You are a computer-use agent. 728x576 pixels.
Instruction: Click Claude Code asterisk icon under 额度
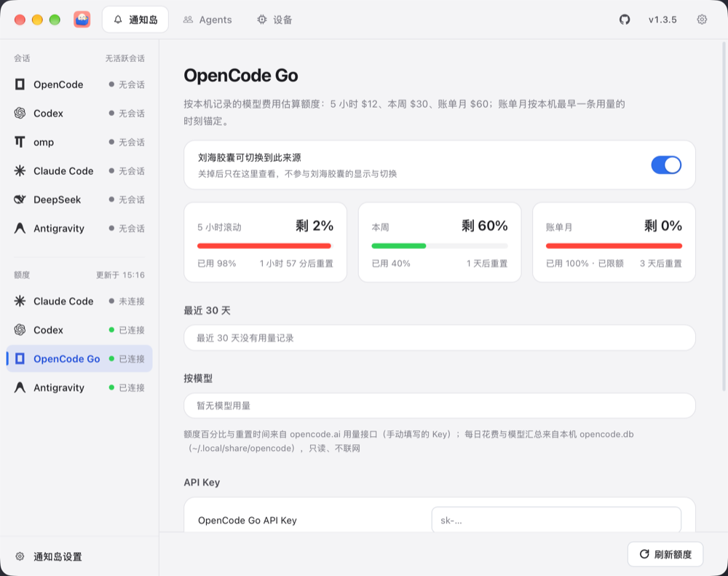(x=20, y=301)
